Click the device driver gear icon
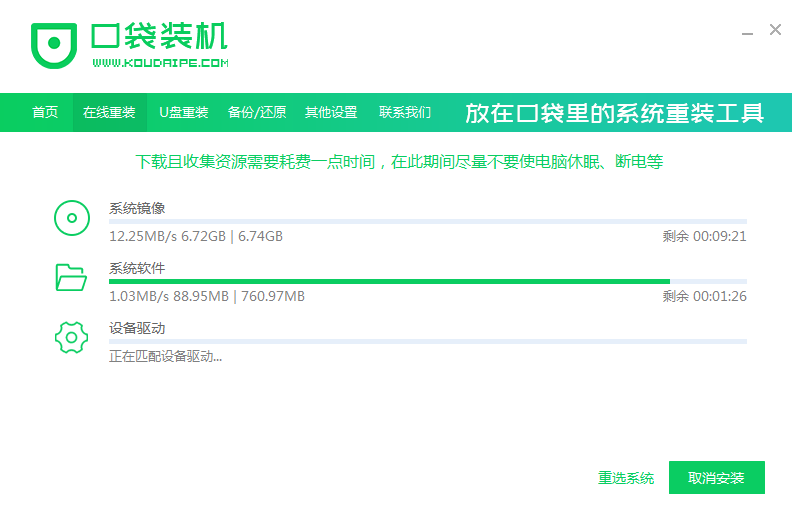Image resolution: width=792 pixels, height=505 pixels. click(71, 337)
